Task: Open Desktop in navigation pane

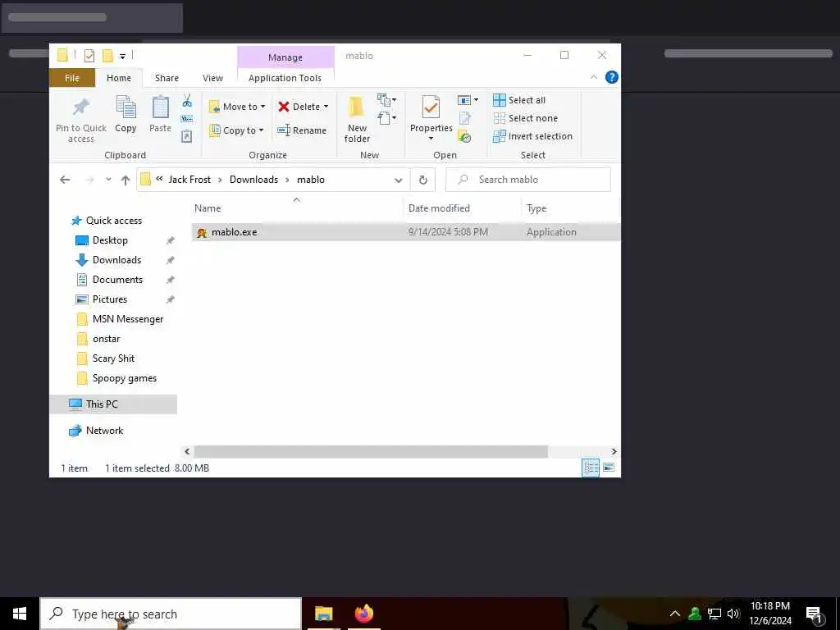Action: pos(110,240)
